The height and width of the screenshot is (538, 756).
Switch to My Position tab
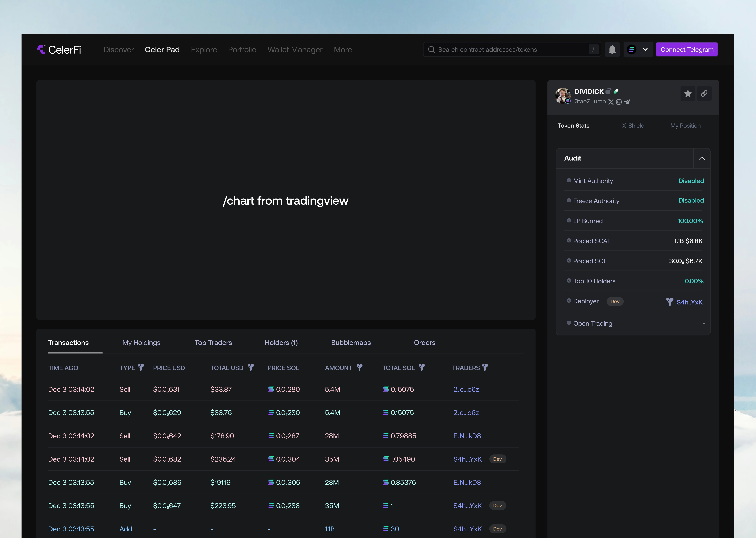[686, 126]
